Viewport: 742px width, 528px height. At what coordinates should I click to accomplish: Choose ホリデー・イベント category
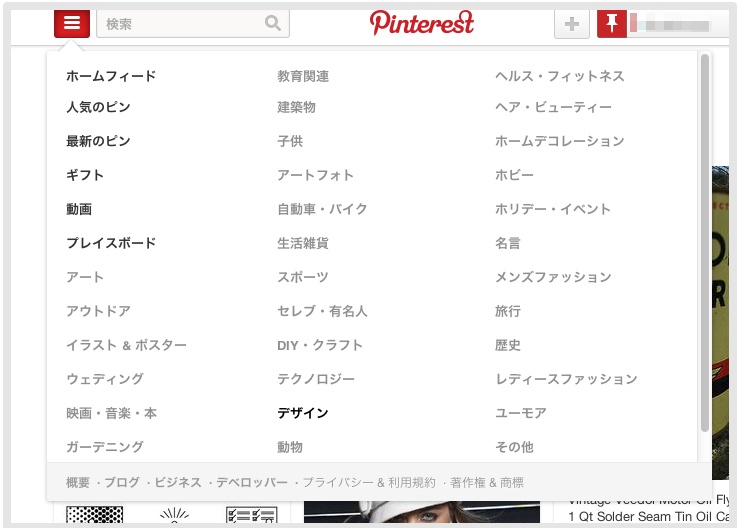(553, 209)
